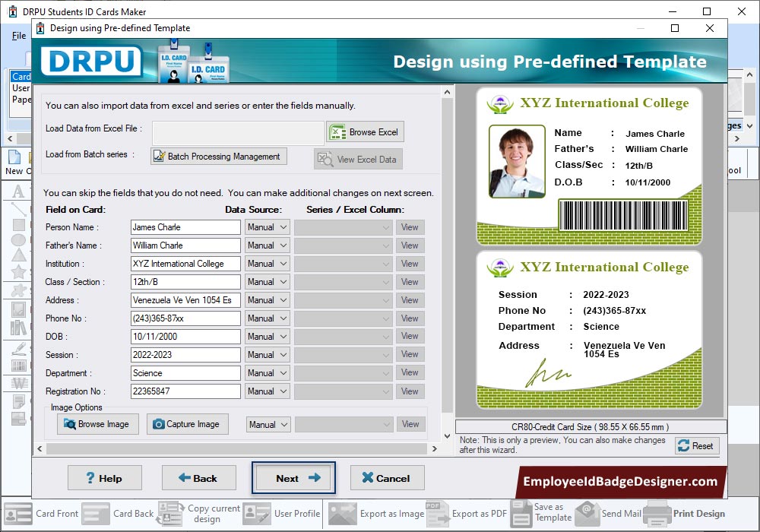This screenshot has height=532, width=760.
Task: Click form's vertical scrollbar down arrow
Action: pos(447,435)
